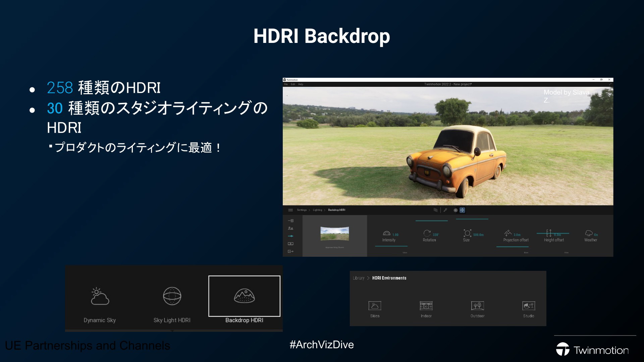This screenshot has height=362, width=644.
Task: Open the Context tools icon in left sidebar
Action: click(x=291, y=228)
